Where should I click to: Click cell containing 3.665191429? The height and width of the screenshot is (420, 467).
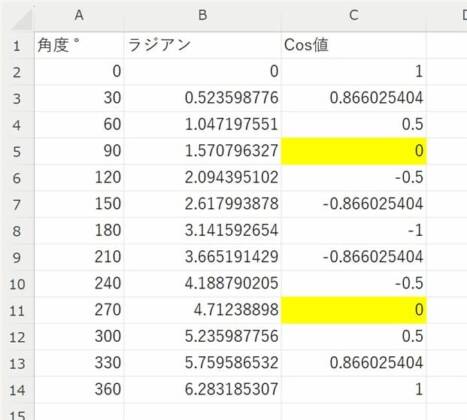pyautogui.click(x=202, y=257)
